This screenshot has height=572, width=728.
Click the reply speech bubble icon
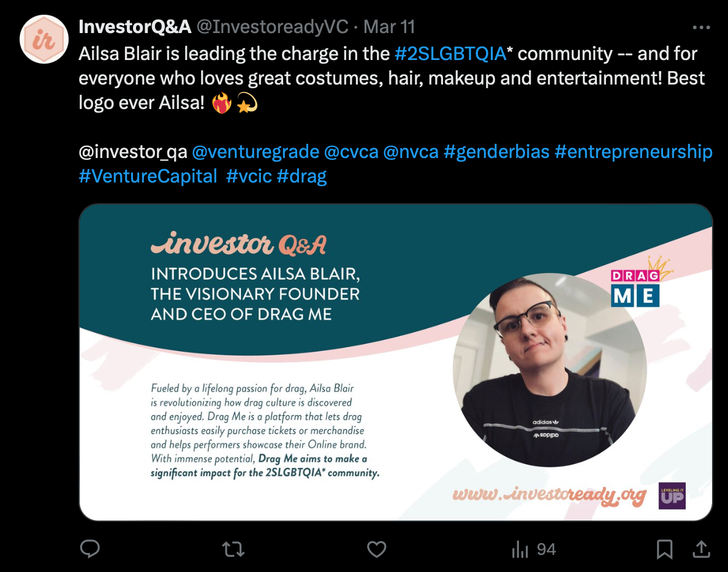click(89, 549)
